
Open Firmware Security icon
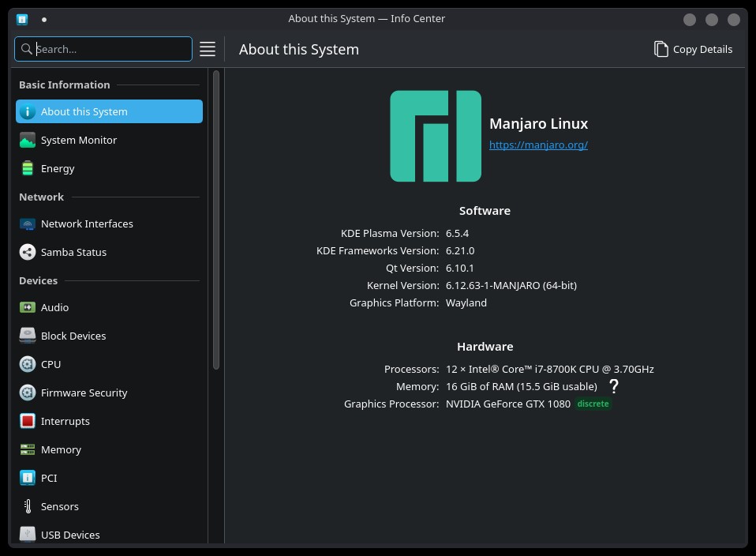point(28,393)
